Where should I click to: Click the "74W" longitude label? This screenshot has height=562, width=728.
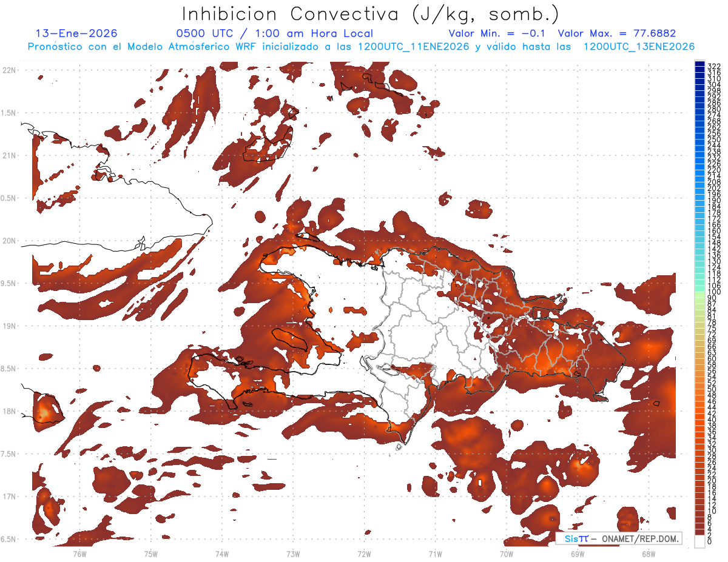pyautogui.click(x=222, y=554)
